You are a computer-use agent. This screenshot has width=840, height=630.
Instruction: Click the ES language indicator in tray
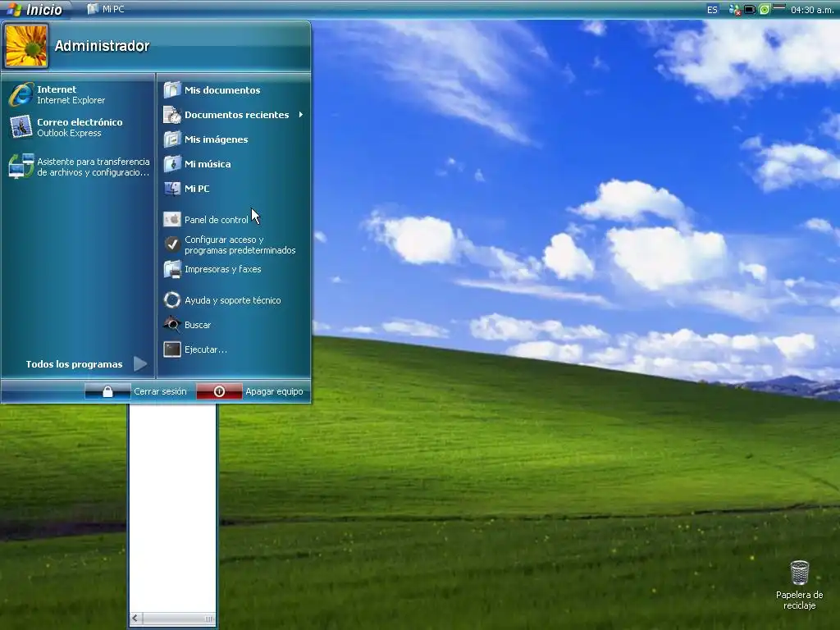[x=712, y=10]
